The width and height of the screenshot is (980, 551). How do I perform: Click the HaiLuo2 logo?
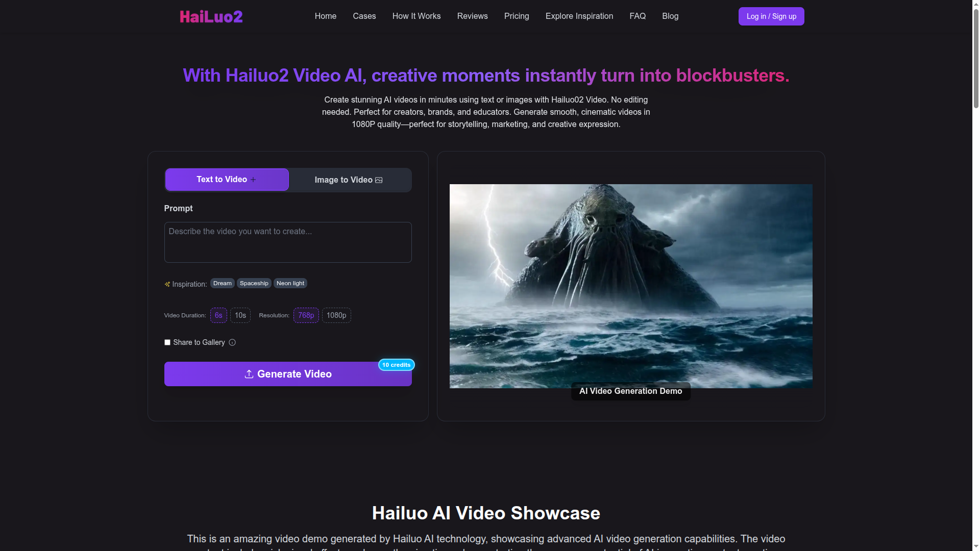pyautogui.click(x=211, y=16)
